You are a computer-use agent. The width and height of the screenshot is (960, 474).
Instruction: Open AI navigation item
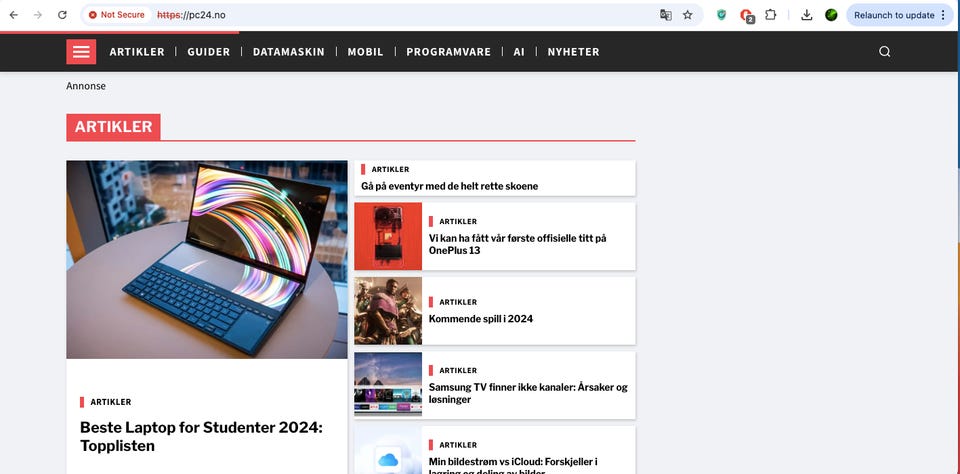click(519, 52)
